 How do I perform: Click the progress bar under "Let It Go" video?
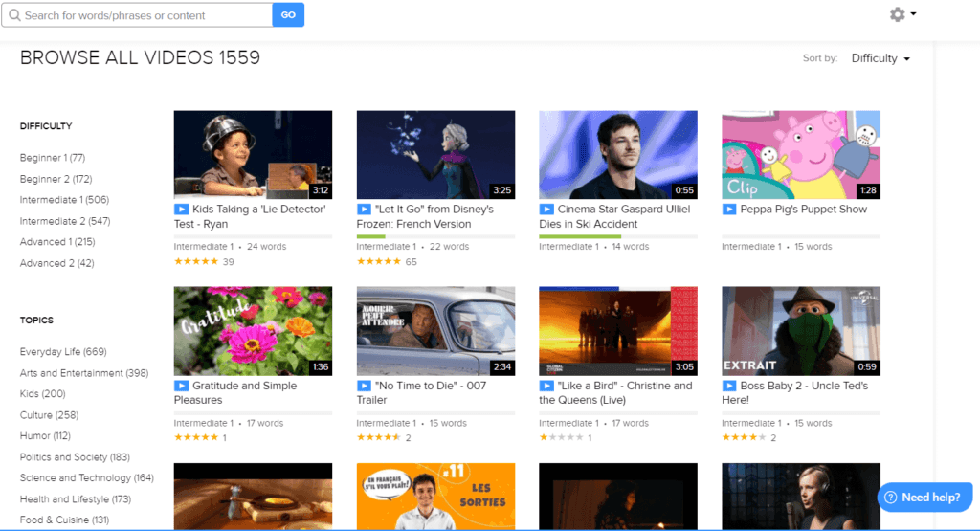click(435, 236)
